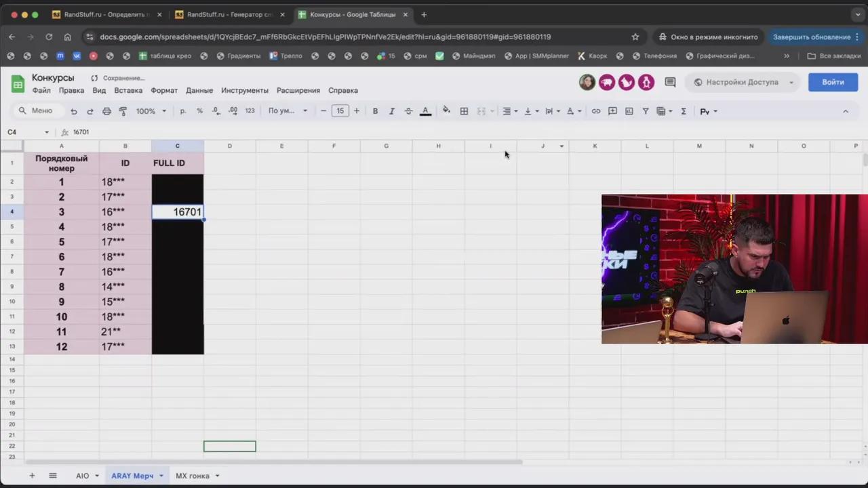Image resolution: width=868 pixels, height=488 pixels.
Task: Open the fill color picker
Action: pyautogui.click(x=446, y=111)
